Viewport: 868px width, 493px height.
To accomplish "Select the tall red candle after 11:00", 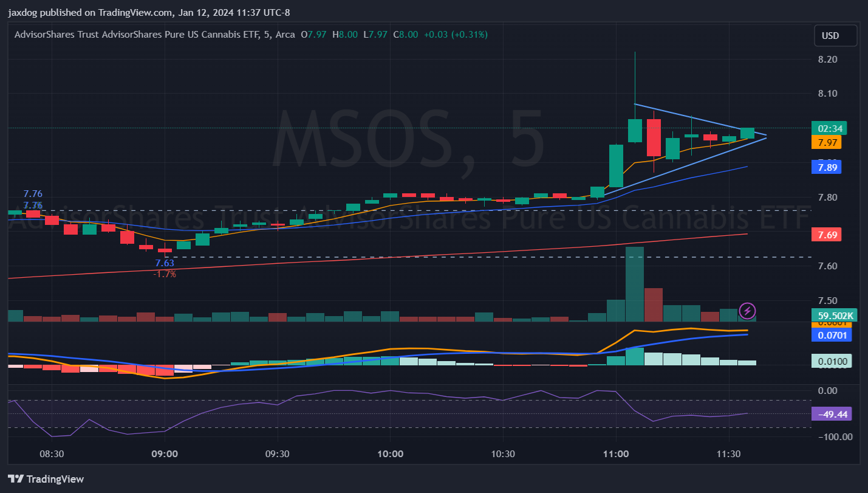I will (654, 137).
